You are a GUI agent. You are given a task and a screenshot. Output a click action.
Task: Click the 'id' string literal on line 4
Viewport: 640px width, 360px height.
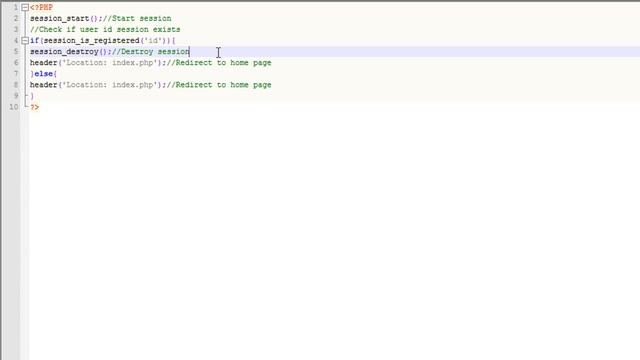click(x=153, y=40)
